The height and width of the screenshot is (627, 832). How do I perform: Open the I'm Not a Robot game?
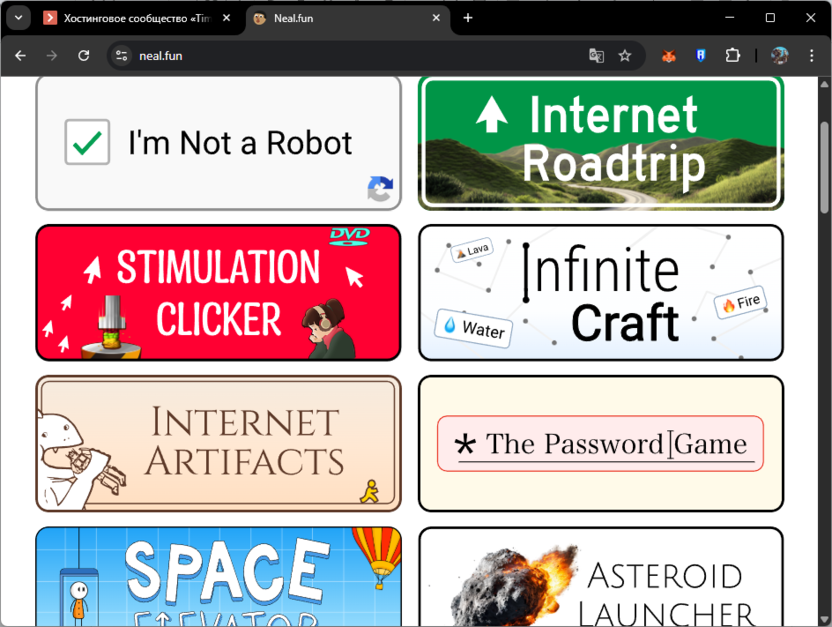pyautogui.click(x=218, y=143)
